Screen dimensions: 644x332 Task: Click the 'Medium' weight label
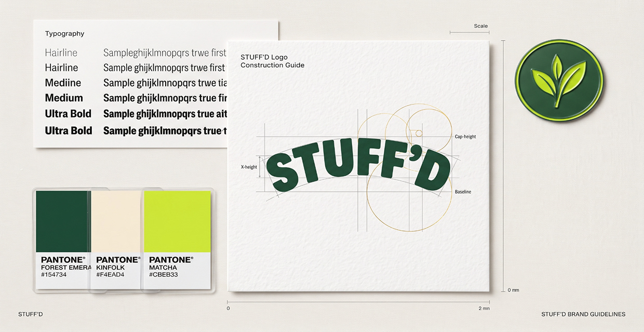64,98
